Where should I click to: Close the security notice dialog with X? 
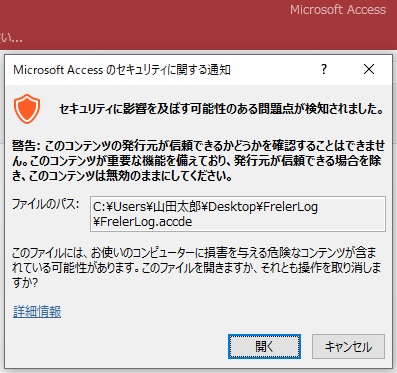tap(369, 69)
